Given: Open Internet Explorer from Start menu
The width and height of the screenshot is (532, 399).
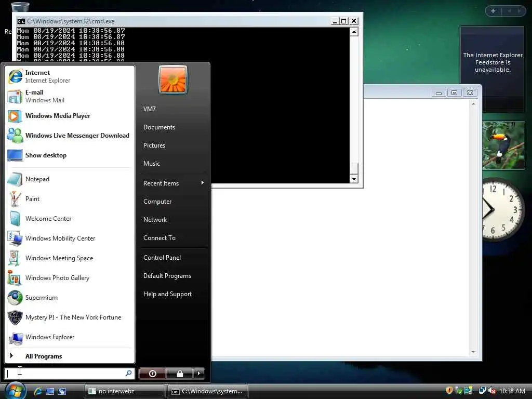Looking at the screenshot, I should click(x=70, y=76).
